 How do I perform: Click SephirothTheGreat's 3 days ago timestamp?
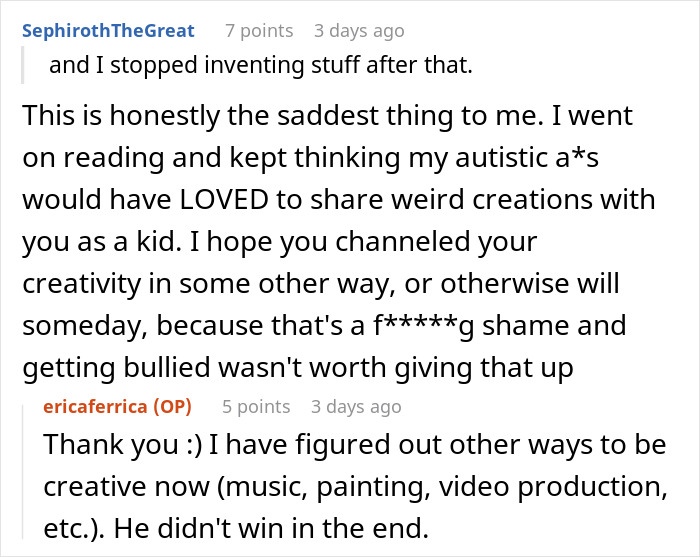point(361,32)
